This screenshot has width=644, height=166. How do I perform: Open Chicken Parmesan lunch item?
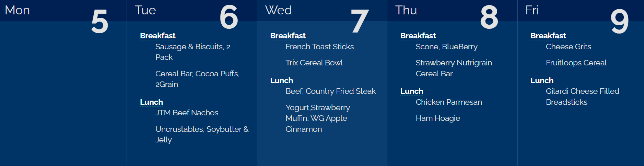coord(449,102)
